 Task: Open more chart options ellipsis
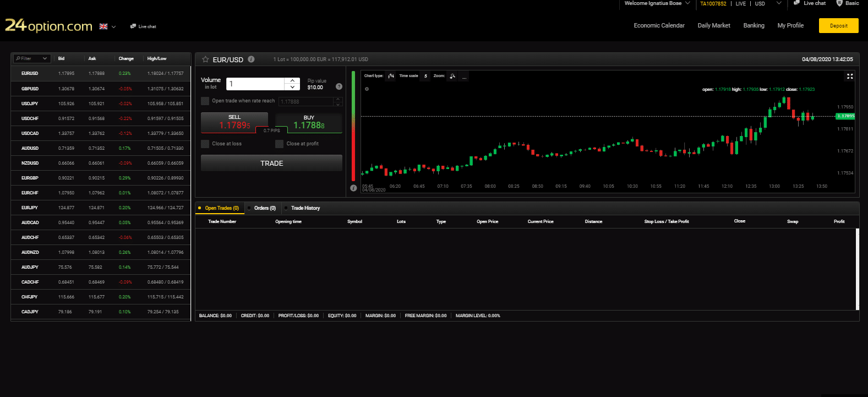click(x=465, y=77)
